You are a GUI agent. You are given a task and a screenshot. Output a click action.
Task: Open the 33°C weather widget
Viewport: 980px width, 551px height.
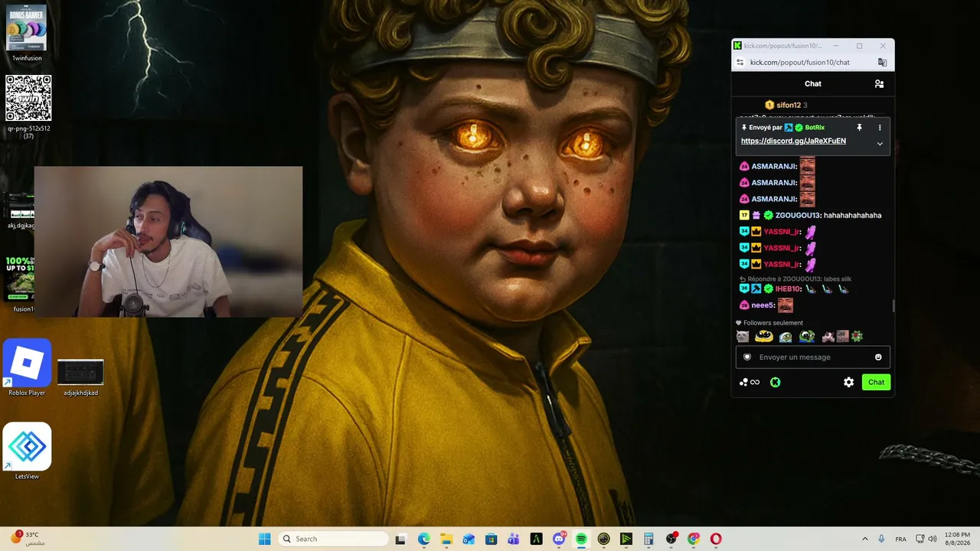29,539
